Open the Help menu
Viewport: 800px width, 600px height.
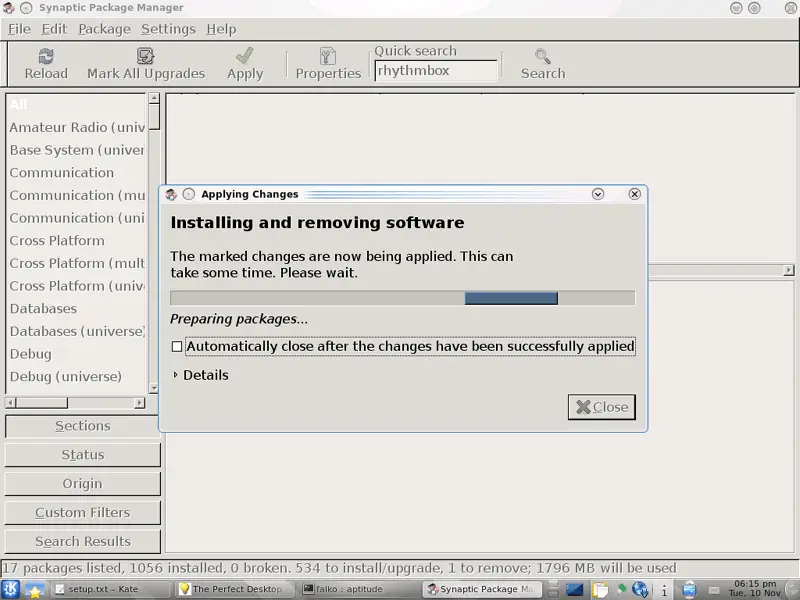pos(221,29)
